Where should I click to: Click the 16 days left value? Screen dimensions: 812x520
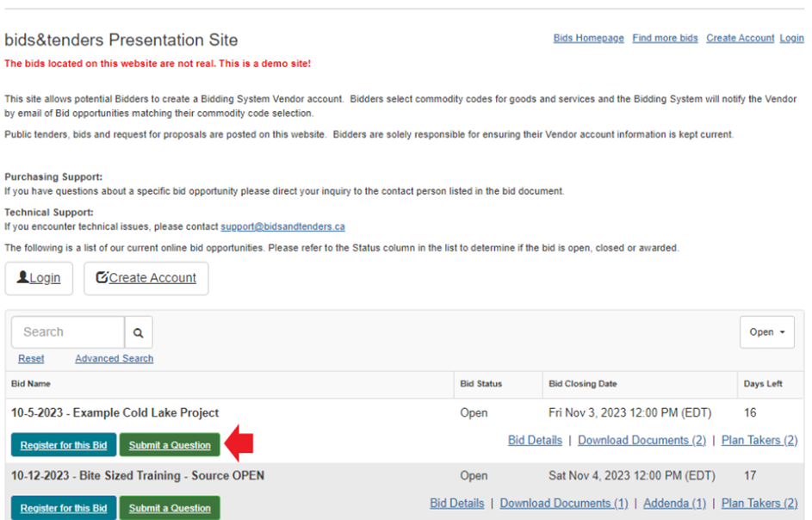[x=750, y=412]
